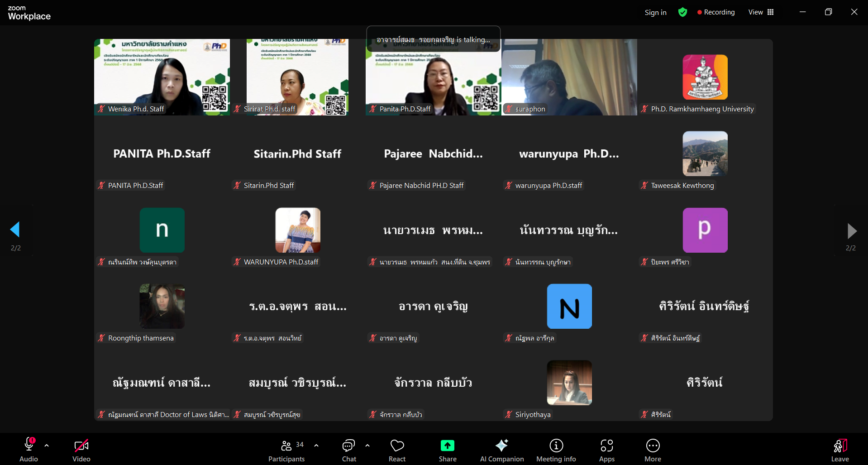
Task: Click the Zoom Workplace logo
Action: tap(29, 13)
